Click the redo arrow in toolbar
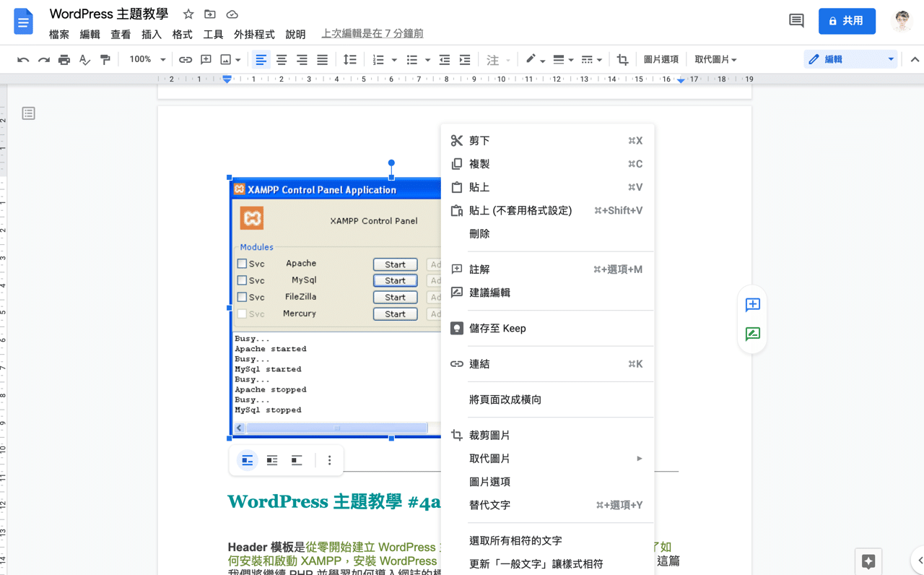924x575 pixels. 43,60
